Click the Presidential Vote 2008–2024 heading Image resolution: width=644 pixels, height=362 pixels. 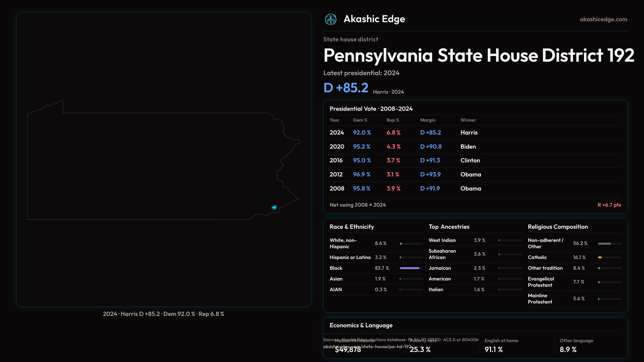click(x=371, y=109)
